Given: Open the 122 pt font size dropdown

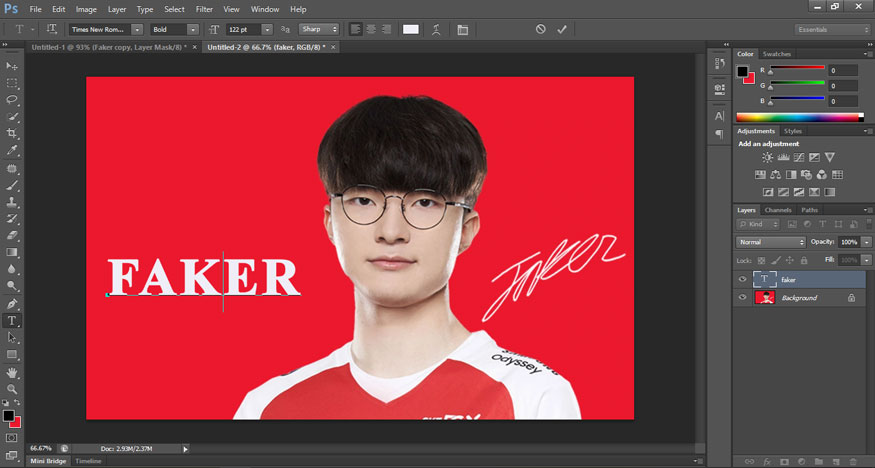Looking at the screenshot, I should tap(267, 30).
